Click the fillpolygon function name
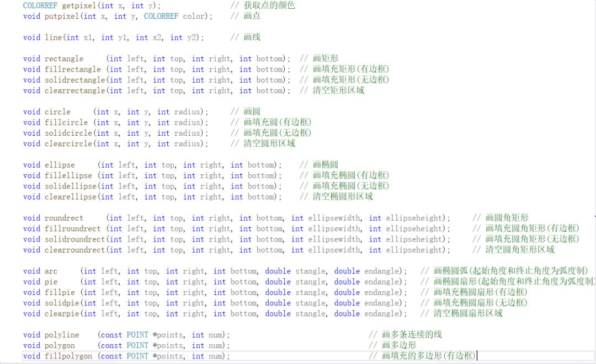Image resolution: width=596 pixels, height=364 pixels. coord(68,357)
